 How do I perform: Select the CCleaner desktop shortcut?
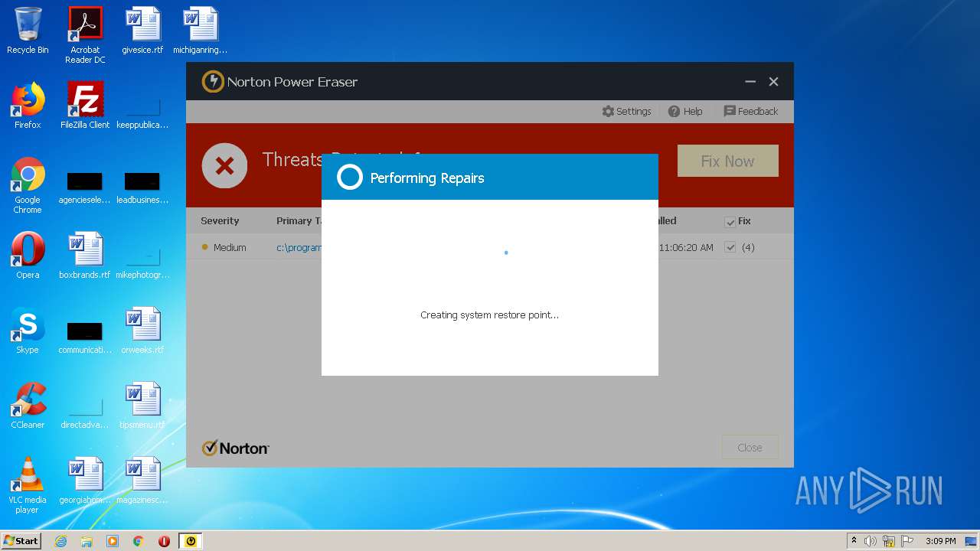(x=28, y=406)
